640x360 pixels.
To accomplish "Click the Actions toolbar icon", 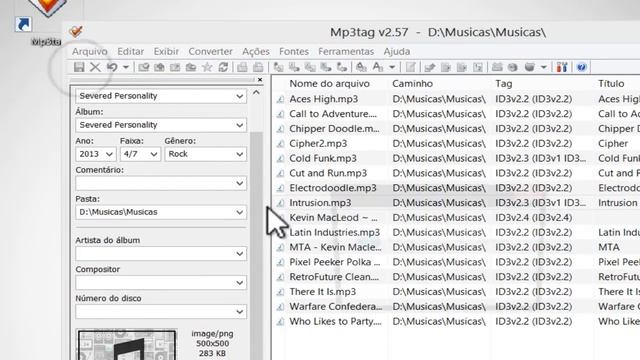I will [x=361, y=67].
